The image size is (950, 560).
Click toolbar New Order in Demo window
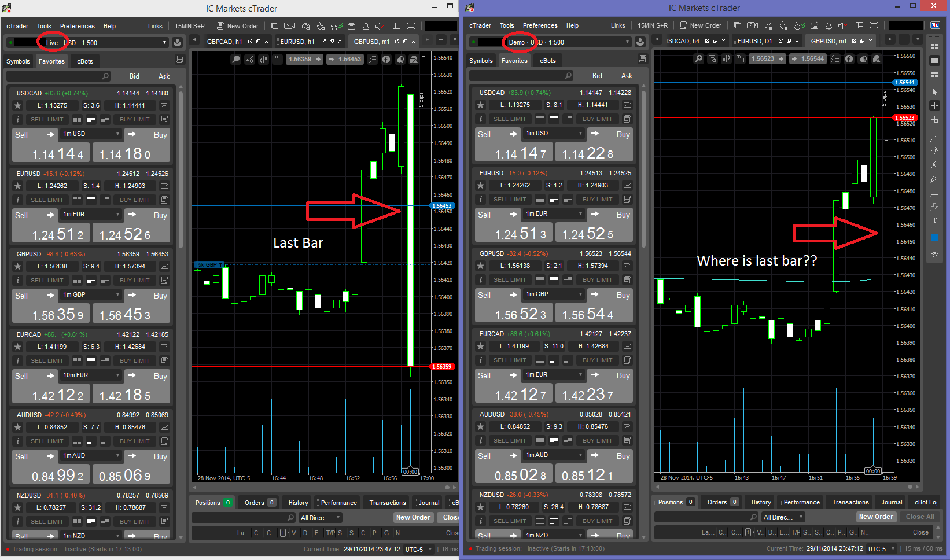[701, 25]
